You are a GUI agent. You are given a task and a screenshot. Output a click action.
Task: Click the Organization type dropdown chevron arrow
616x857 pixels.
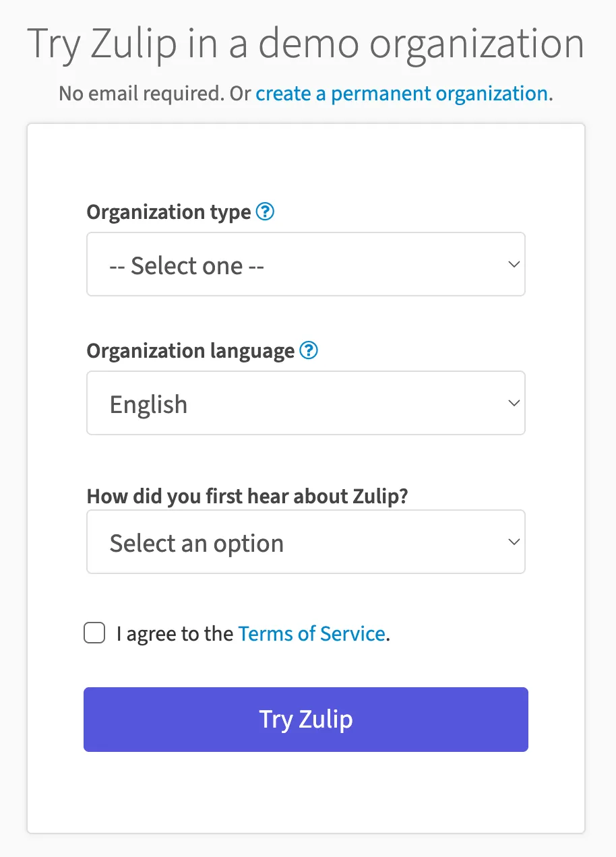click(514, 265)
